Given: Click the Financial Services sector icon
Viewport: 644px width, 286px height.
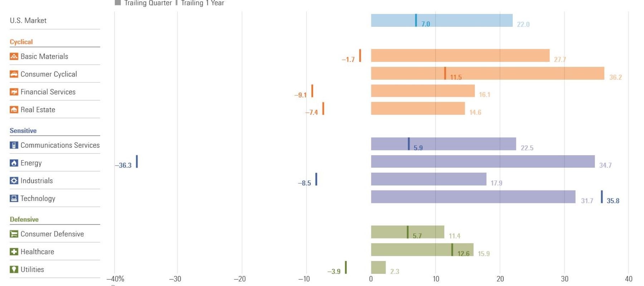Looking at the screenshot, I should click(14, 92).
